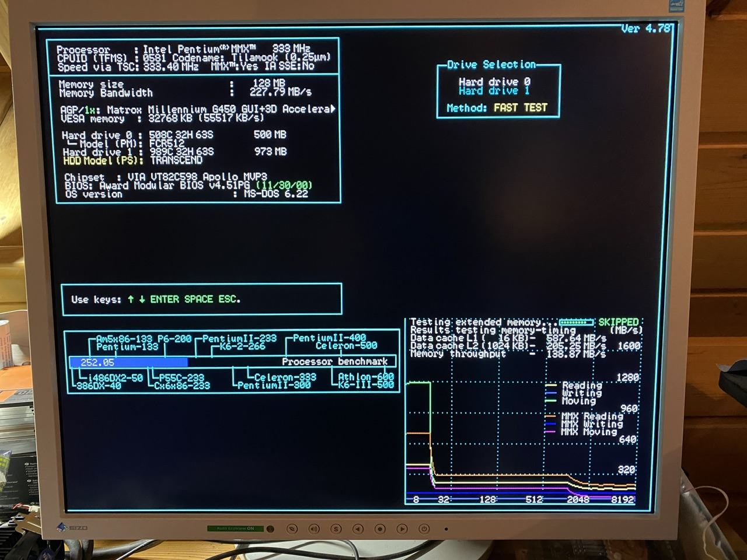Click the PentiumII-233 benchmark marker
The height and width of the screenshot is (560, 747).
click(x=239, y=339)
